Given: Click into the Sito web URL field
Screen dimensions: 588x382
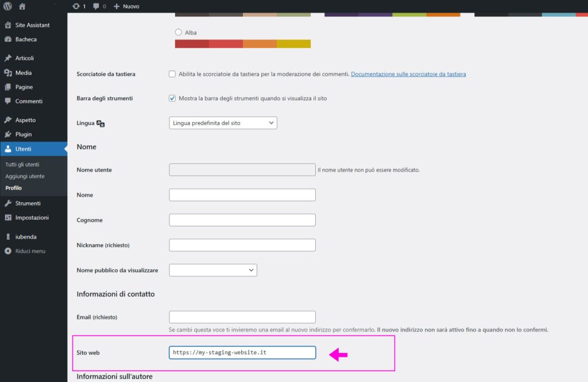Looking at the screenshot, I should (x=242, y=353).
